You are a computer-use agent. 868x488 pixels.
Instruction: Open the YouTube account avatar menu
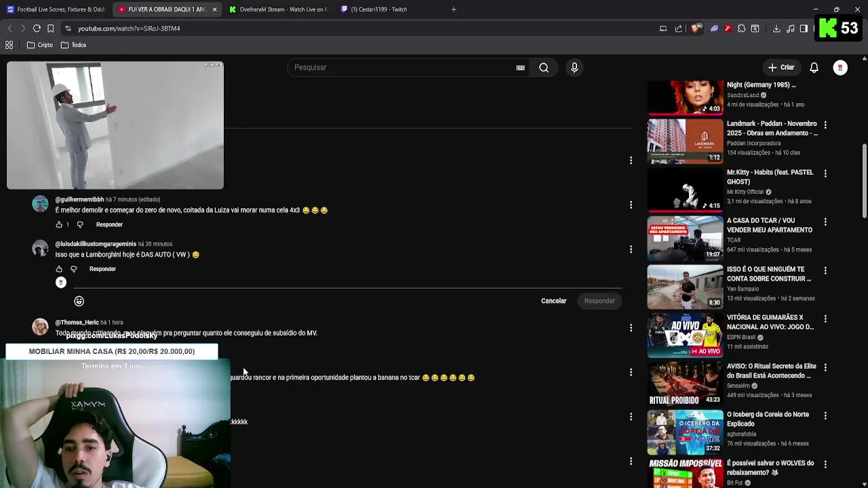tap(840, 68)
